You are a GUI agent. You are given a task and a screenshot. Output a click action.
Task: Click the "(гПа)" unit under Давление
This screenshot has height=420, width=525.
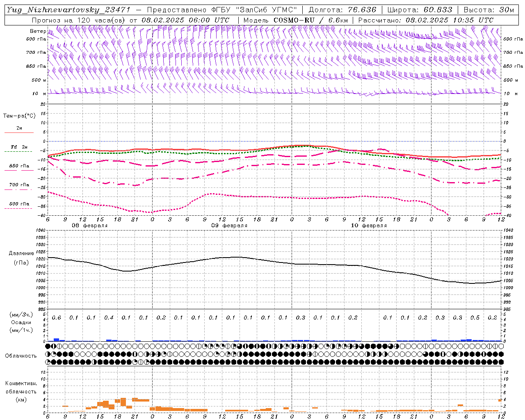point(21,262)
